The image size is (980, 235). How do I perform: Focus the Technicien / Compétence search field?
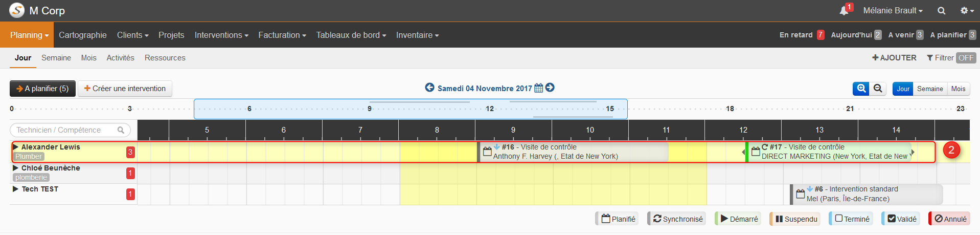70,130
